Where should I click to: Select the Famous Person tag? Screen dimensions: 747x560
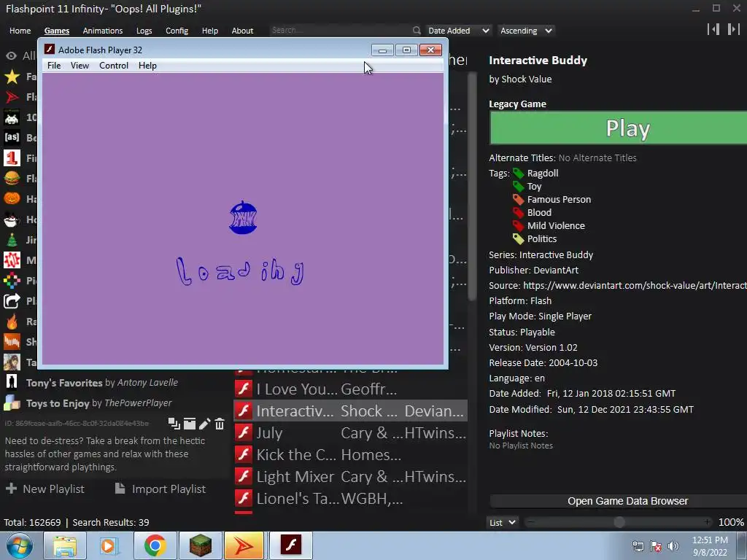coord(558,199)
